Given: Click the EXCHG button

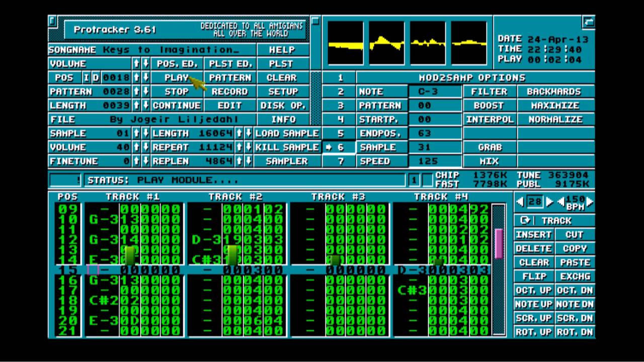Looking at the screenshot, I should click(575, 277).
